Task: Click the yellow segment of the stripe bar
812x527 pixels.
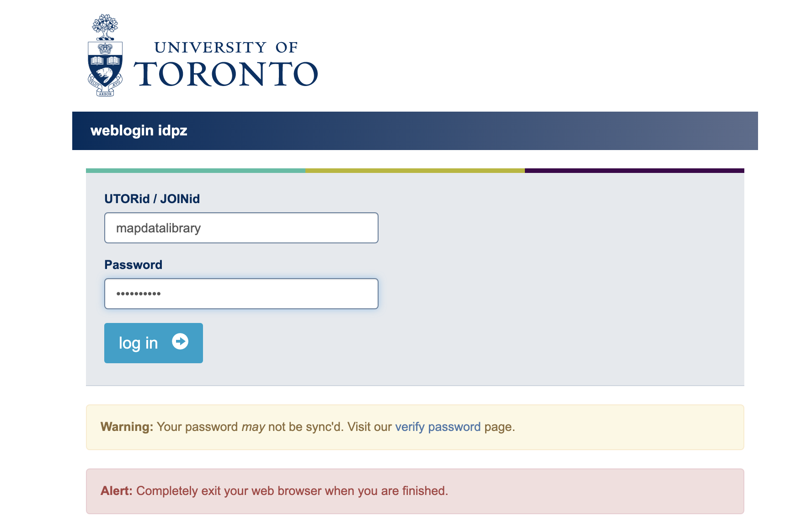Action: point(414,170)
